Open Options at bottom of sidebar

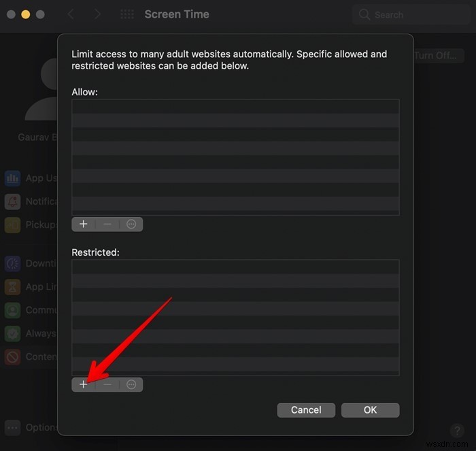31,428
